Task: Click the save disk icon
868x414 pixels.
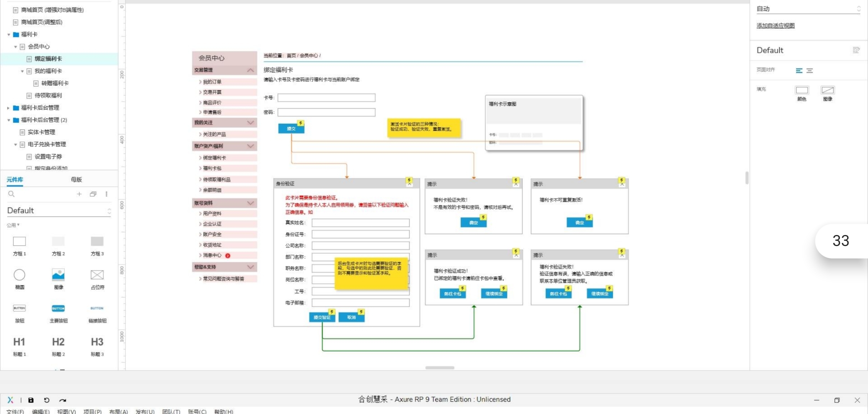Action: click(31, 400)
